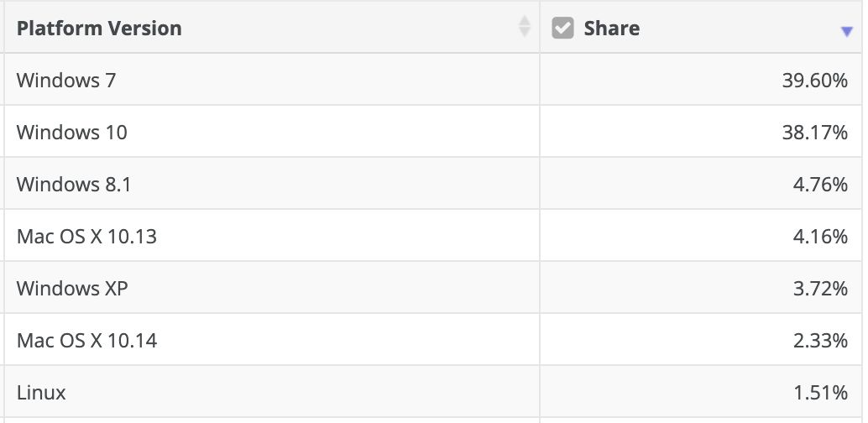This screenshot has width=868, height=423.
Task: Pick the 2.33% share cell
Action: (x=818, y=341)
